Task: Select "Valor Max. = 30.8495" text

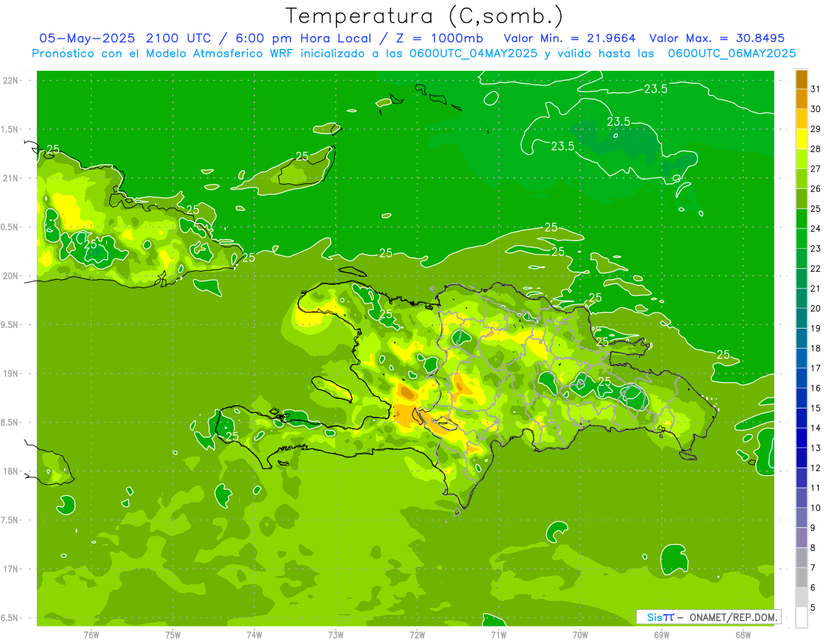Action: [x=717, y=38]
